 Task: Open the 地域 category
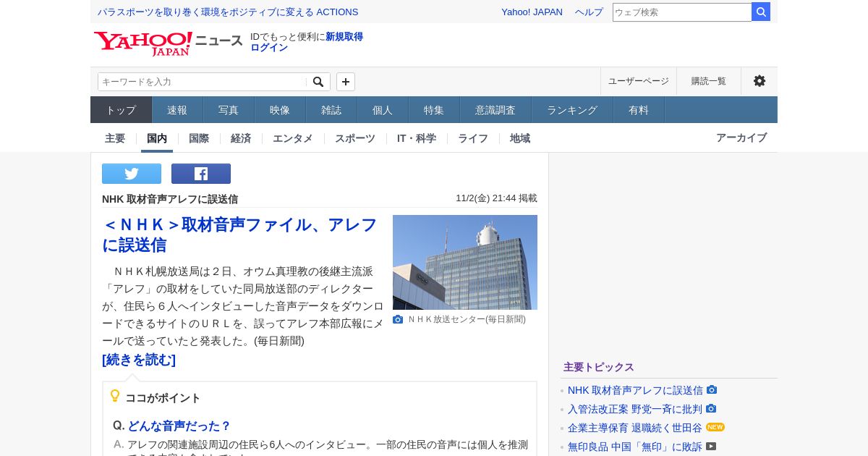tap(520, 138)
